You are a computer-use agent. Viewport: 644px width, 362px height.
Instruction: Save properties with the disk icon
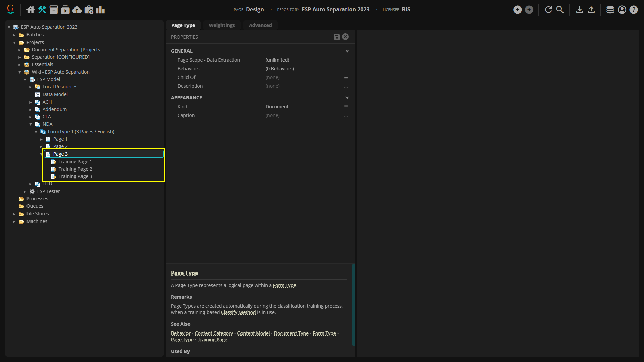coord(337,37)
